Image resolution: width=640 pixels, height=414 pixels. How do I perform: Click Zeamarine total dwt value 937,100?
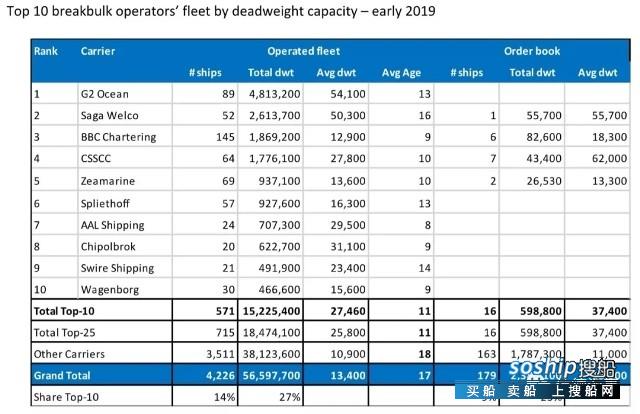click(x=279, y=181)
